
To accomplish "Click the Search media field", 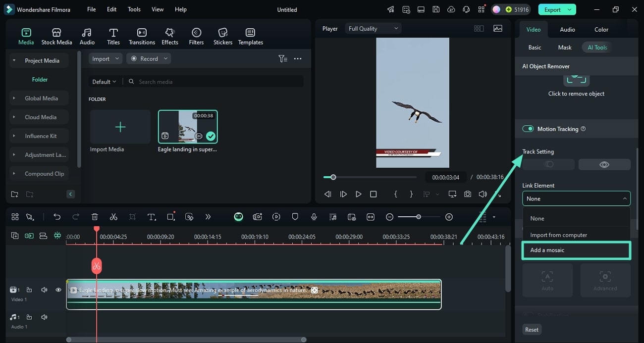I will pyautogui.click(x=214, y=82).
